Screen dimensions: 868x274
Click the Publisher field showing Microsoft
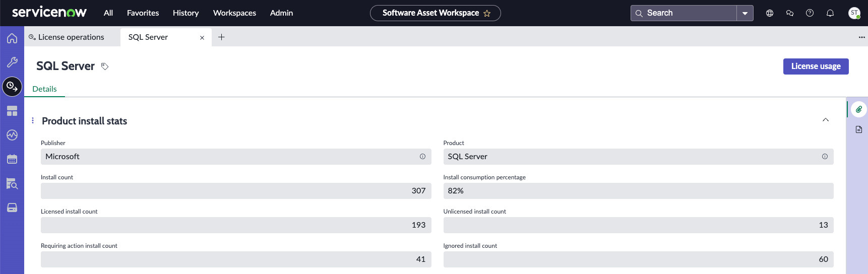pyautogui.click(x=236, y=157)
